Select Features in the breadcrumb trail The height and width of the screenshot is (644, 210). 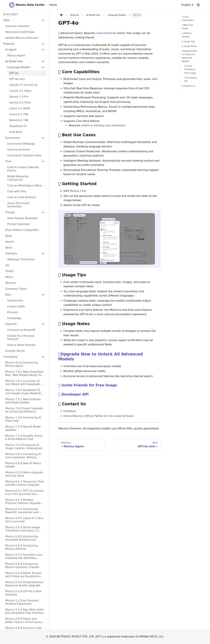pyautogui.click(x=75, y=15)
